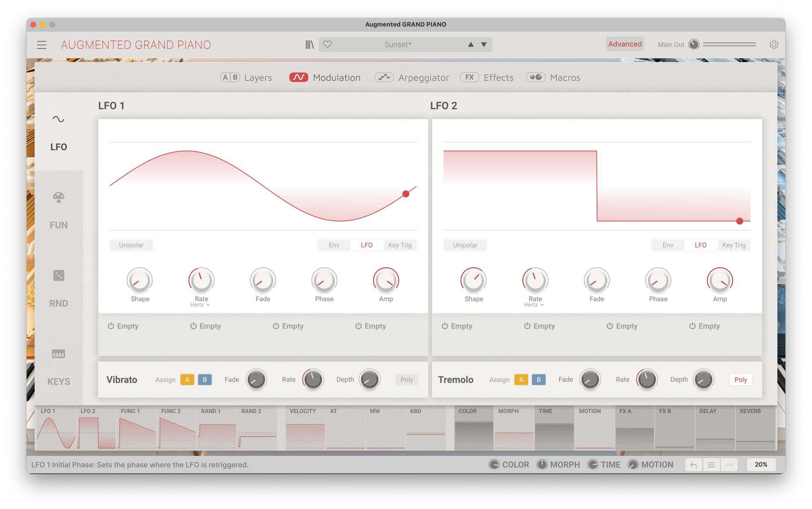Click LFO 1 Shape knob
This screenshot has width=812, height=509.
click(x=140, y=280)
